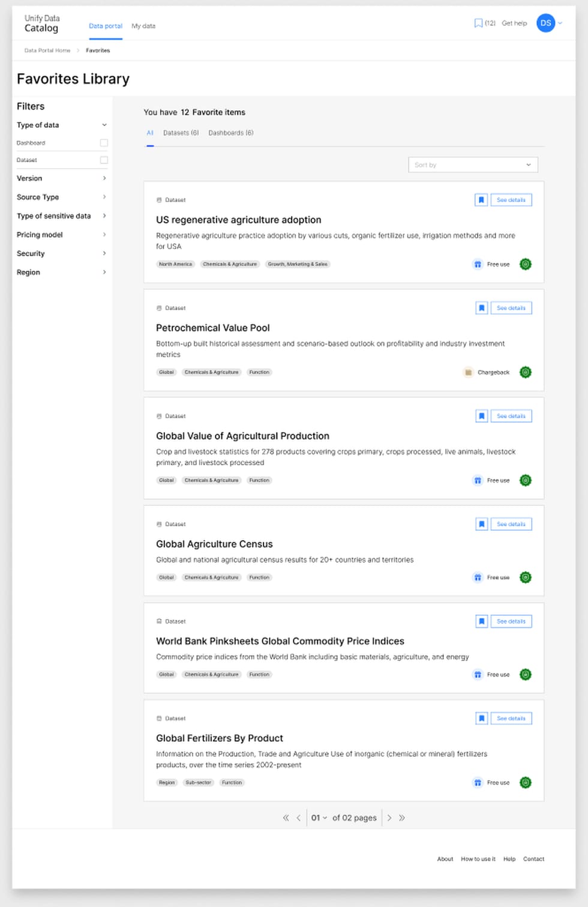Remove bookmark on Petrochemical Value Pool
Viewport: 588px width, 907px height.
pos(481,308)
